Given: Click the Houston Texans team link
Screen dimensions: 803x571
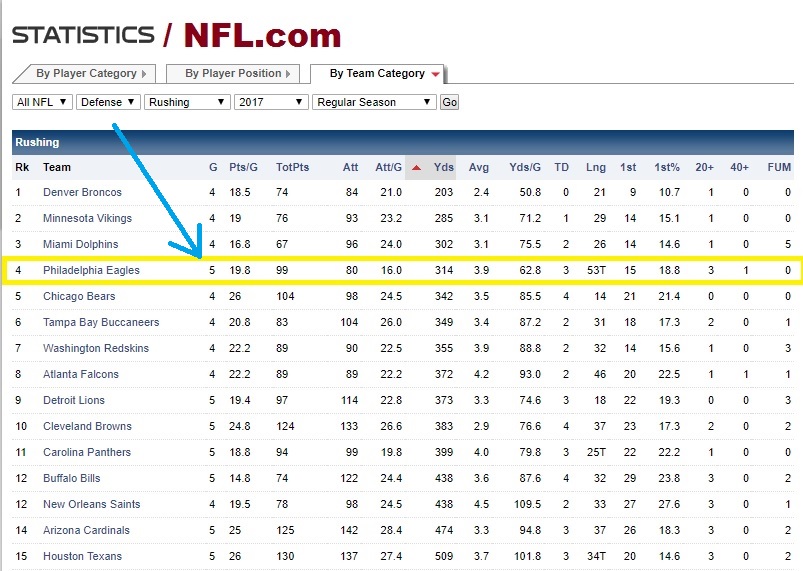Looking at the screenshot, I should tap(82, 556).
